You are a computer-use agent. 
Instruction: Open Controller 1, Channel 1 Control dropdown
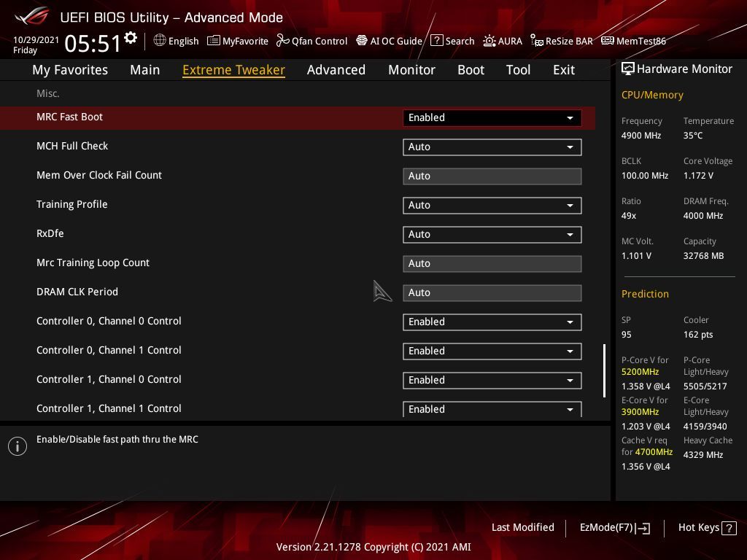(x=492, y=409)
